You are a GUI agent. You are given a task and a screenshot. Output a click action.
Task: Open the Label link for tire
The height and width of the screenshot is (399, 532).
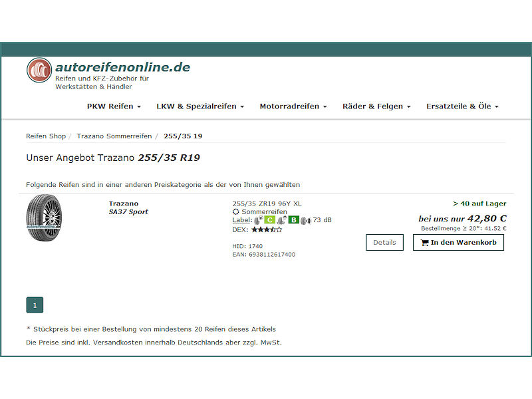[241, 220]
